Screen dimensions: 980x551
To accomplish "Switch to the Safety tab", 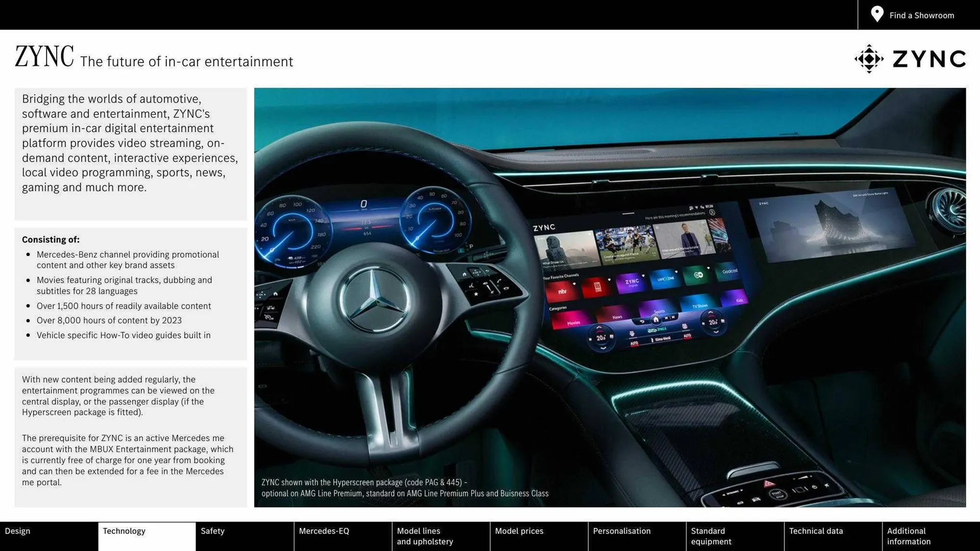I will pos(213,531).
